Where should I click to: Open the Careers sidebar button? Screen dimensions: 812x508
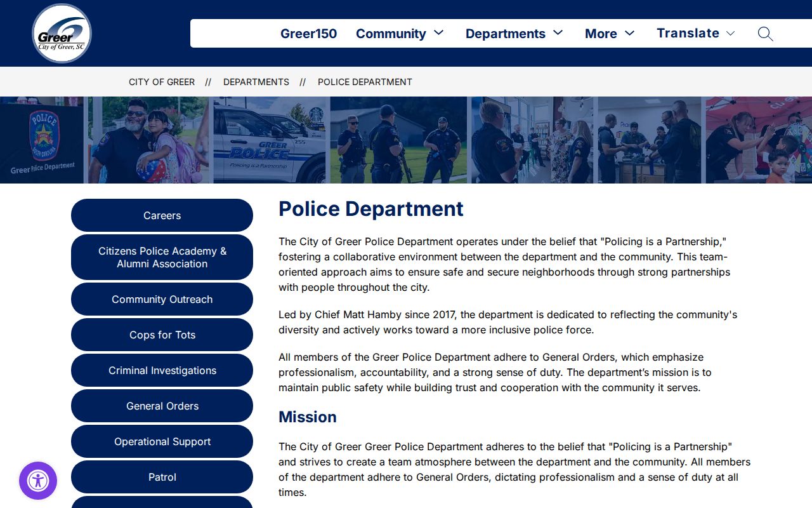162,215
